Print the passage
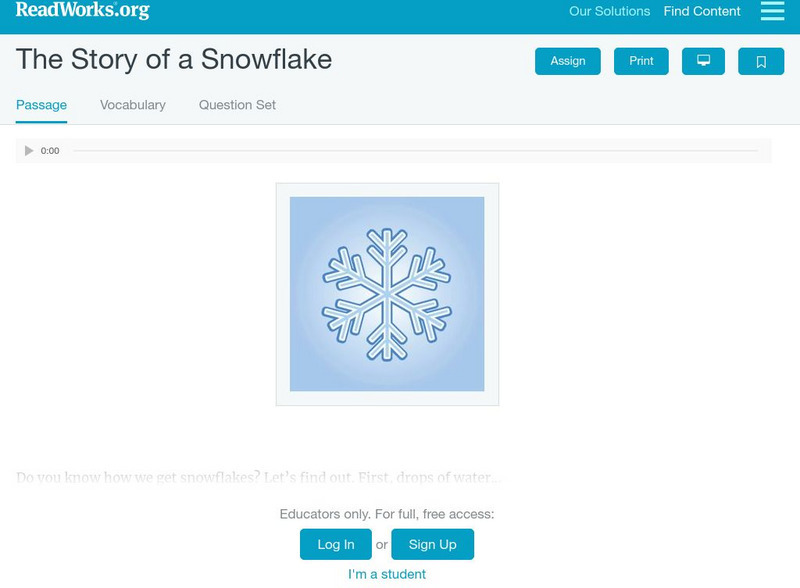800x588 pixels. coord(641,61)
